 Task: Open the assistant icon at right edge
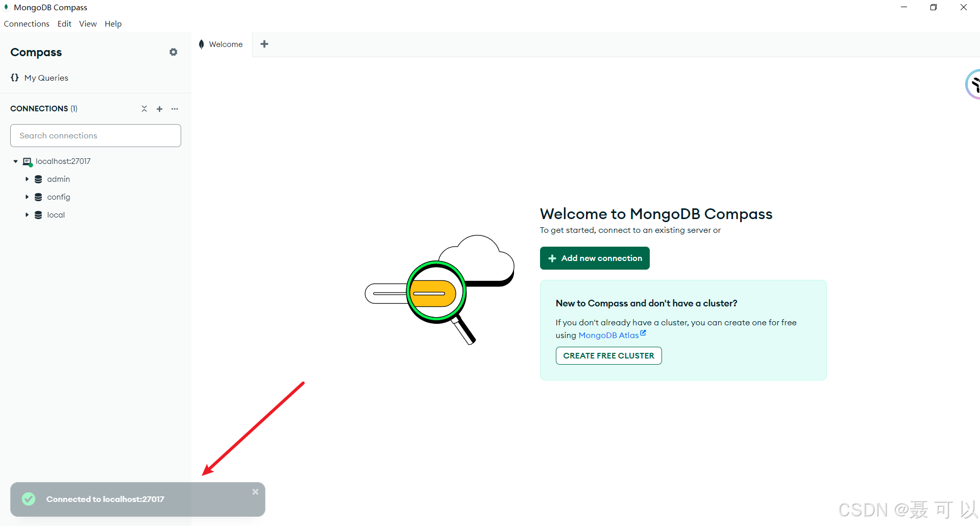tap(973, 84)
